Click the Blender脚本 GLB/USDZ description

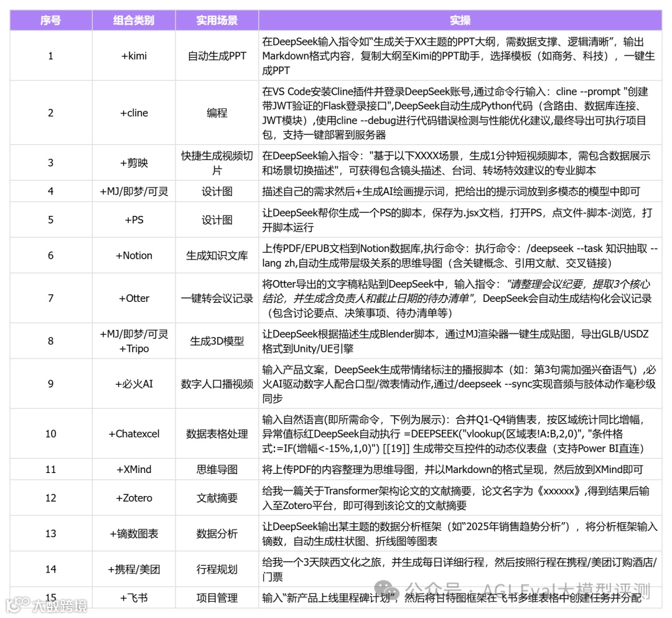pyautogui.click(x=460, y=341)
